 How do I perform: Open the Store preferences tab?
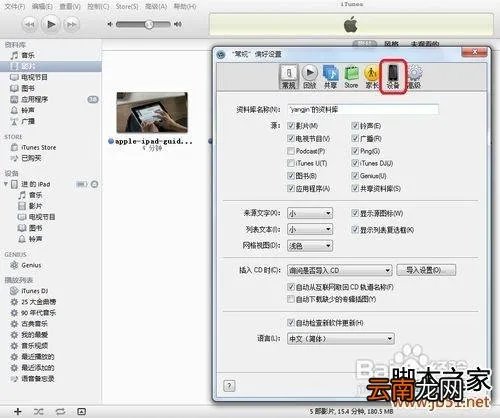pyautogui.click(x=351, y=77)
